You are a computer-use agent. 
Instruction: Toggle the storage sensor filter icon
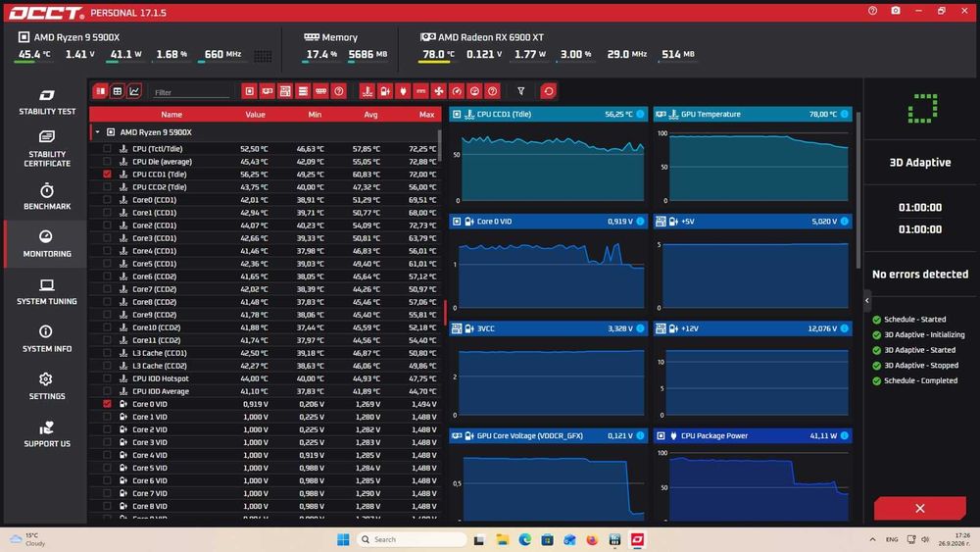303,91
